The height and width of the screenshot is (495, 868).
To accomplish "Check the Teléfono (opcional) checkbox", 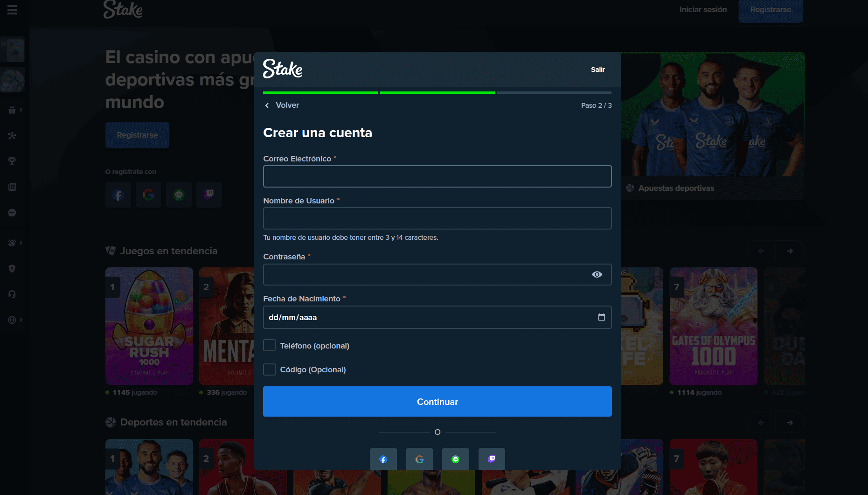I will pos(269,345).
